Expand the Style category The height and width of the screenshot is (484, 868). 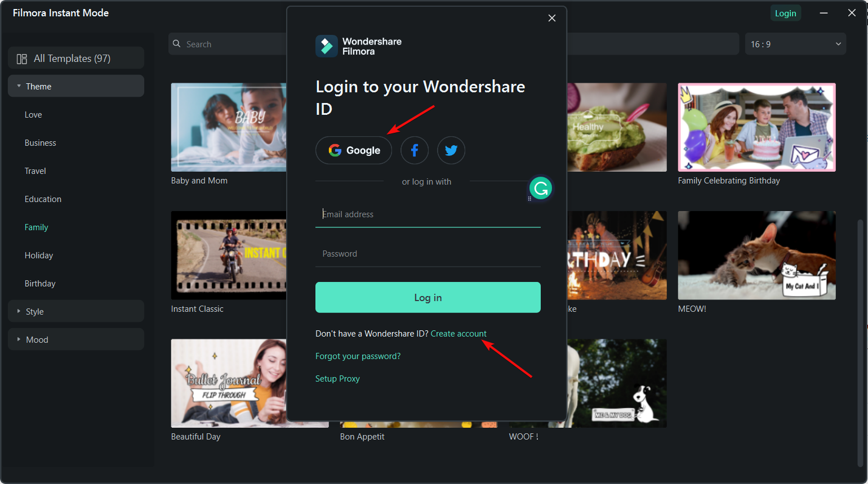pos(76,311)
